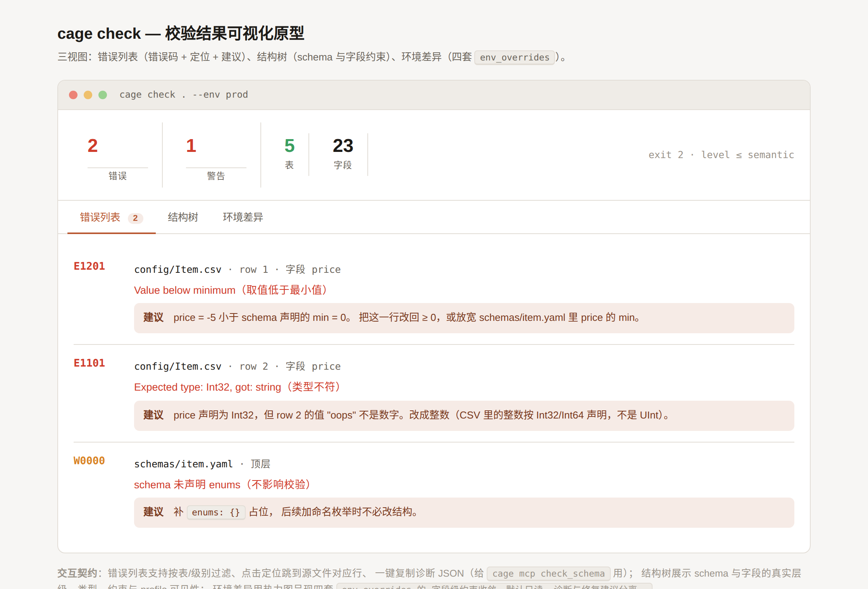Screen dimensions: 868x589
Task: Click the env_overrides code tag in subtitle
Action: pyautogui.click(x=515, y=57)
